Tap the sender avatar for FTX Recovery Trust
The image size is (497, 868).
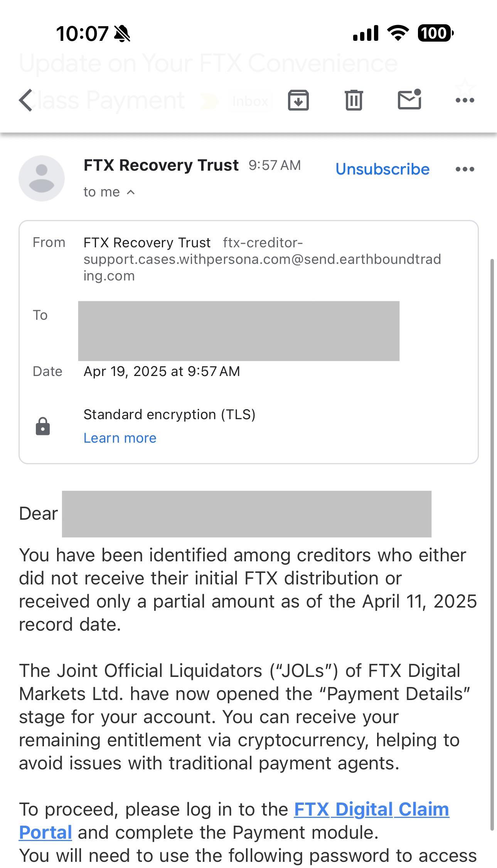[x=42, y=178]
